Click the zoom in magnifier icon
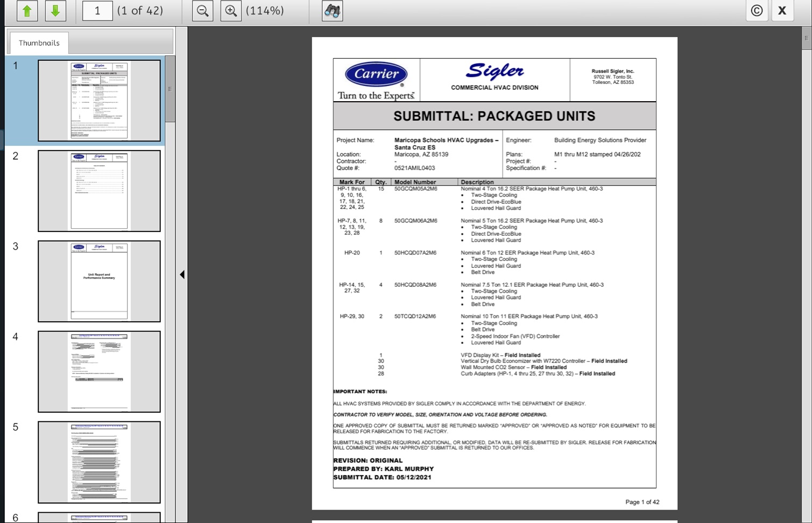The height and width of the screenshot is (523, 812). coord(231,11)
